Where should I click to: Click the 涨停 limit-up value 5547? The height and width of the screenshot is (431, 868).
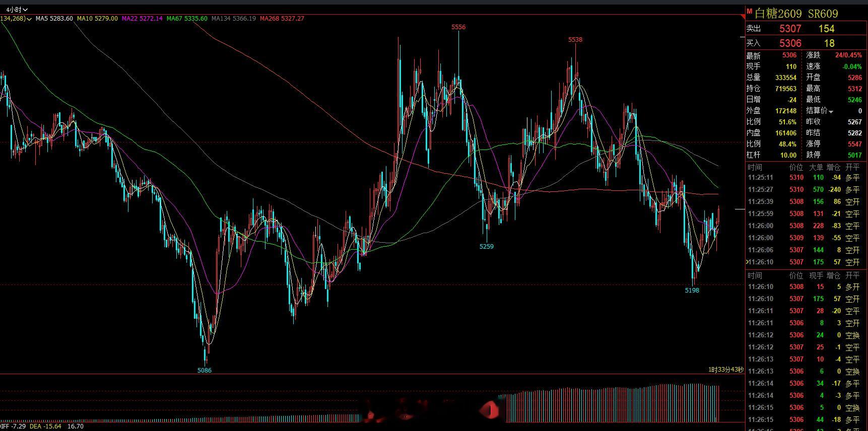(x=855, y=144)
